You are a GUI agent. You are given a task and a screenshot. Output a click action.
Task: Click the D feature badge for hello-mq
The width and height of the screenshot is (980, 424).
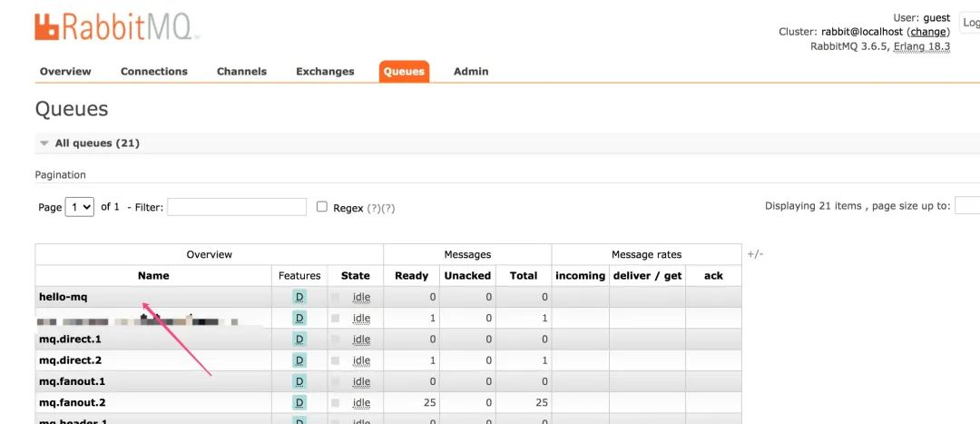pos(299,297)
